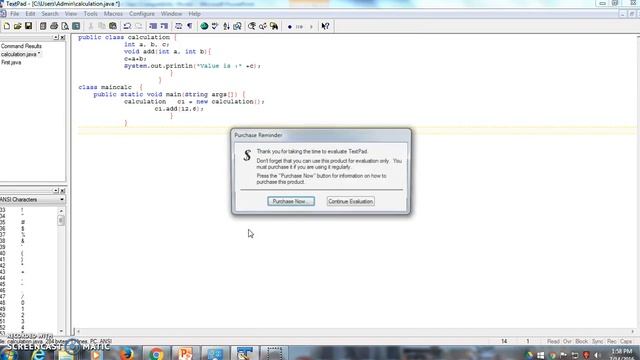Undo the last edit with the toolbar arrow
Viewport: 640px width, 360px height.
tap(127, 26)
